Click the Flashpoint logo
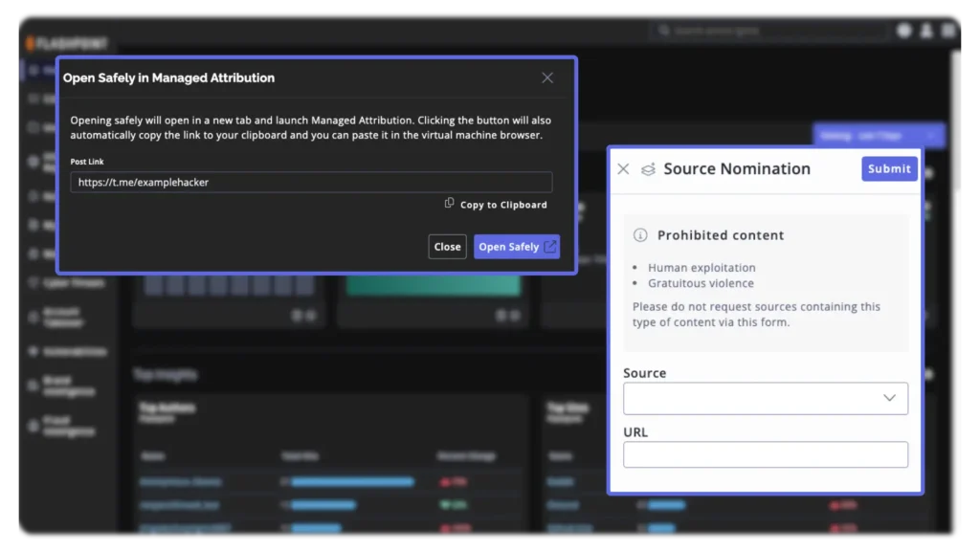The width and height of the screenshot is (980, 551). (x=67, y=43)
